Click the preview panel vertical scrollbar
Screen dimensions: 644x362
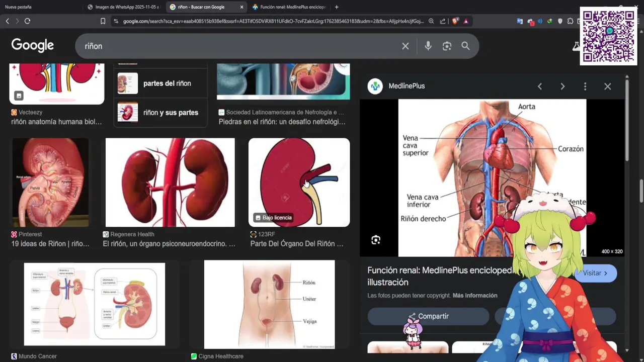627,121
